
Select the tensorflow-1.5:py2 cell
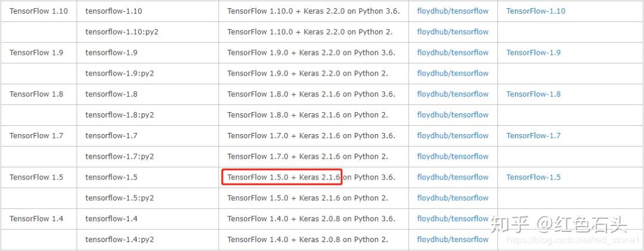pyautogui.click(x=119, y=198)
